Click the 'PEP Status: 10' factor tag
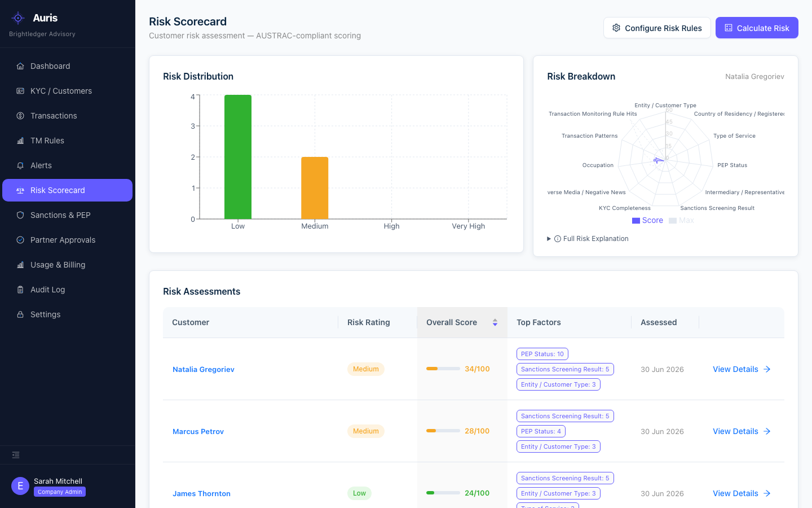Image resolution: width=812 pixels, height=508 pixels. (542, 354)
